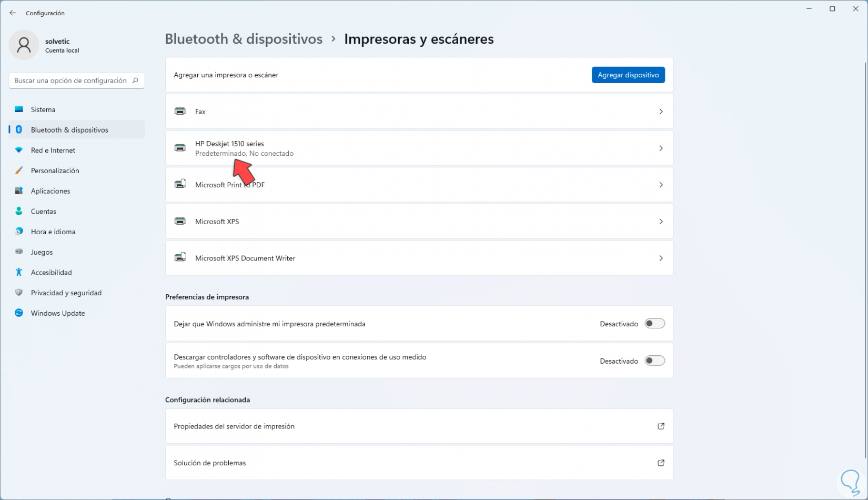Click the HP Deskjet 1510 printer icon
This screenshot has height=500, width=868.
tap(180, 148)
